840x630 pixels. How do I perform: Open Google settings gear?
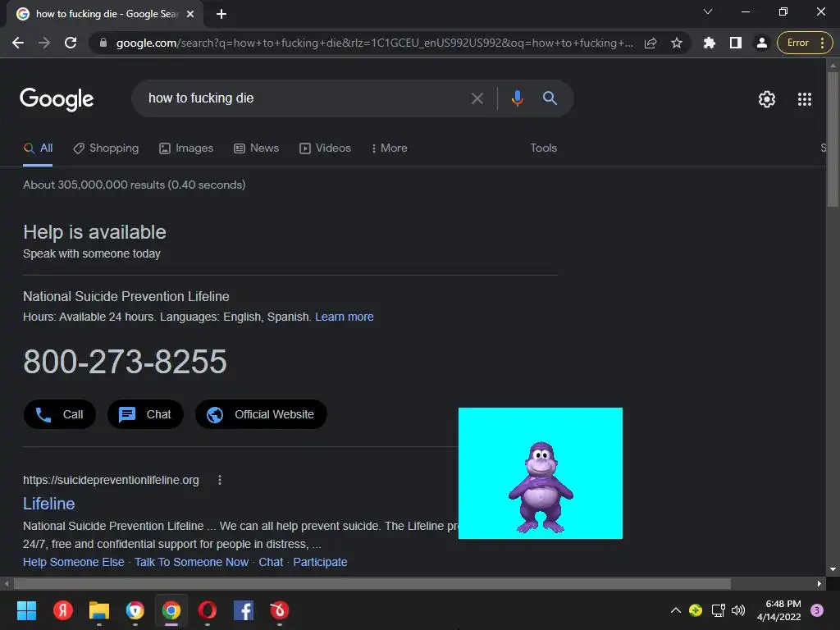(x=767, y=99)
